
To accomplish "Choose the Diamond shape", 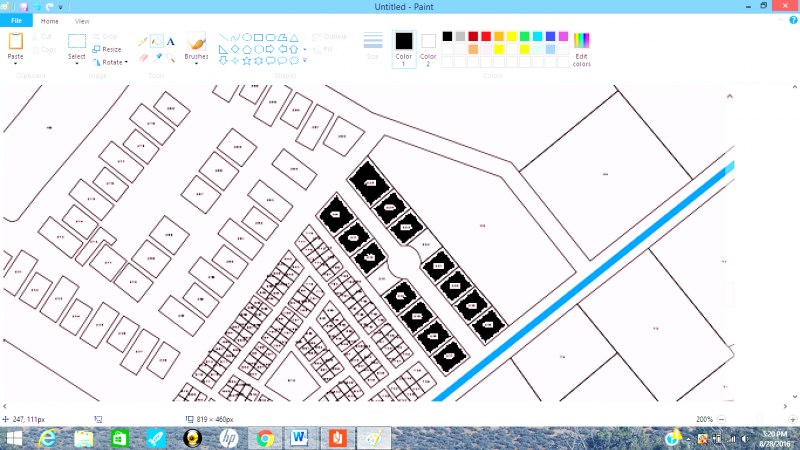I will pyautogui.click(x=235, y=49).
